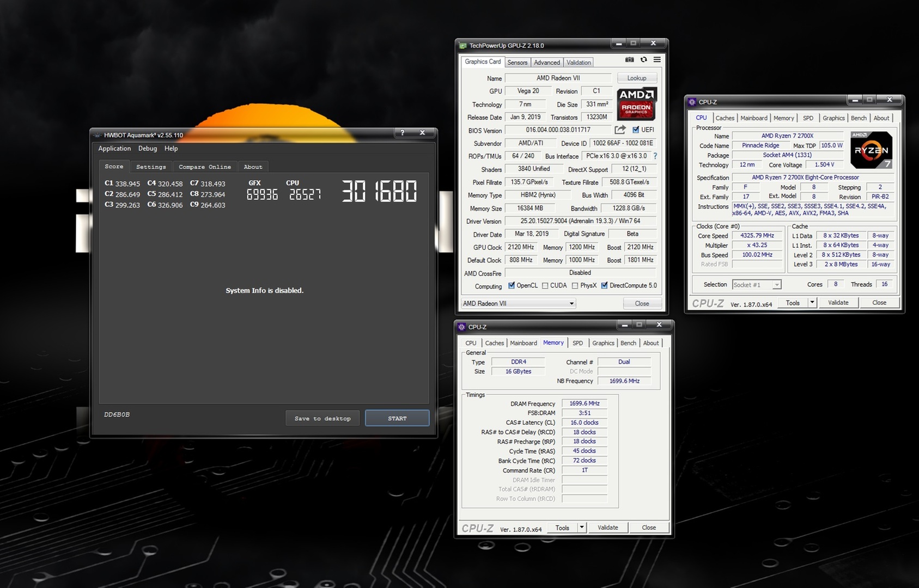Expand the Tools dropdown arrow in the CPU-Z processor window
The width and height of the screenshot is (919, 588).
tap(812, 302)
